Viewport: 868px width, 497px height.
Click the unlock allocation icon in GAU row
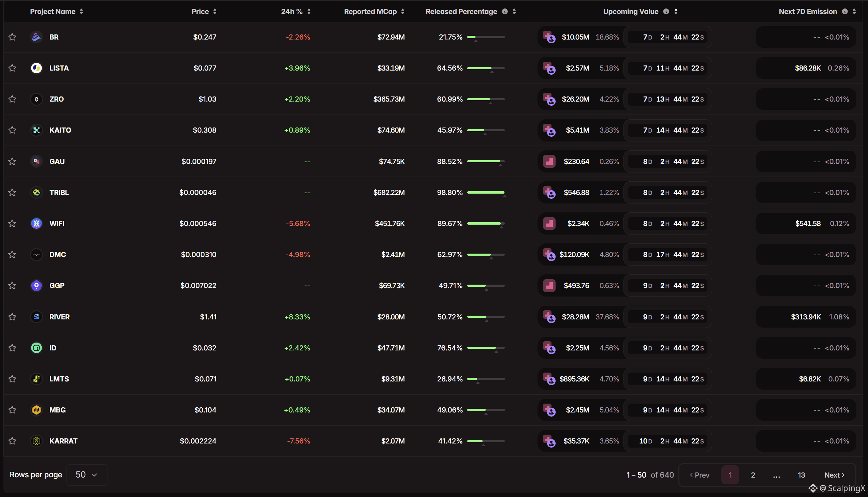point(549,161)
